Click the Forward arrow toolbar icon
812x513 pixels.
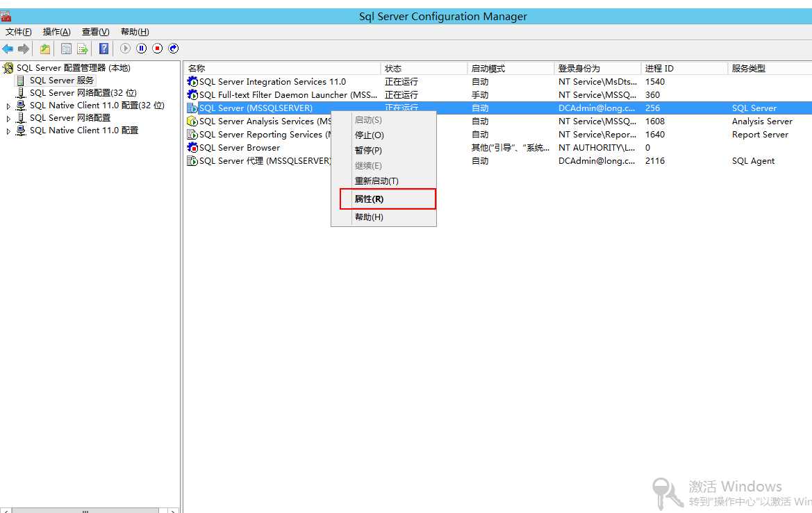pos(24,49)
